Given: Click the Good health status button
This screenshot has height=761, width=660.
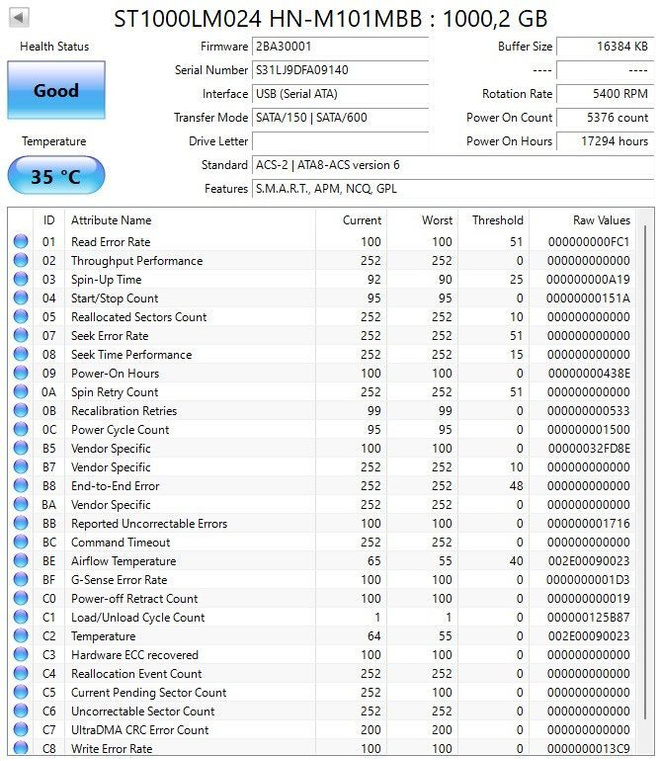Looking at the screenshot, I should point(56,90).
